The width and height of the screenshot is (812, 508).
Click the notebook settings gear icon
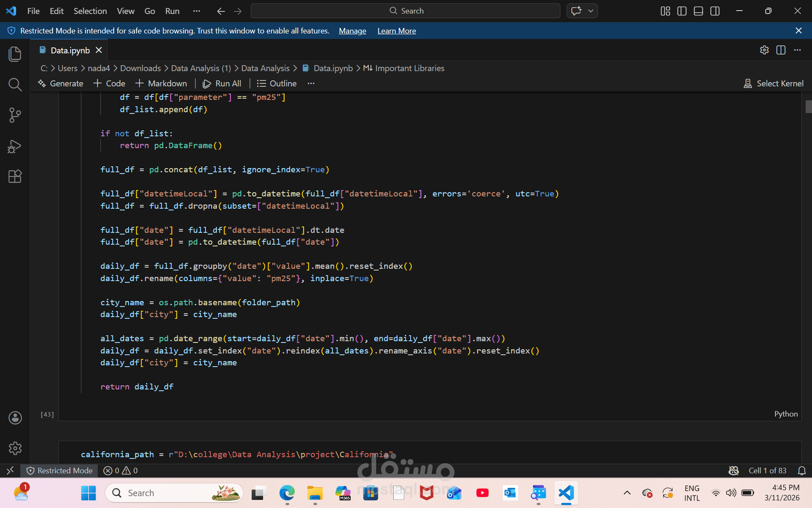coord(764,50)
